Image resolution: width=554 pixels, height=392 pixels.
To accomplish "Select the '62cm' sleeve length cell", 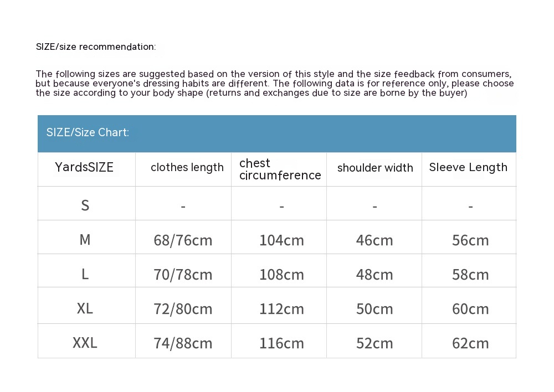I will [470, 343].
